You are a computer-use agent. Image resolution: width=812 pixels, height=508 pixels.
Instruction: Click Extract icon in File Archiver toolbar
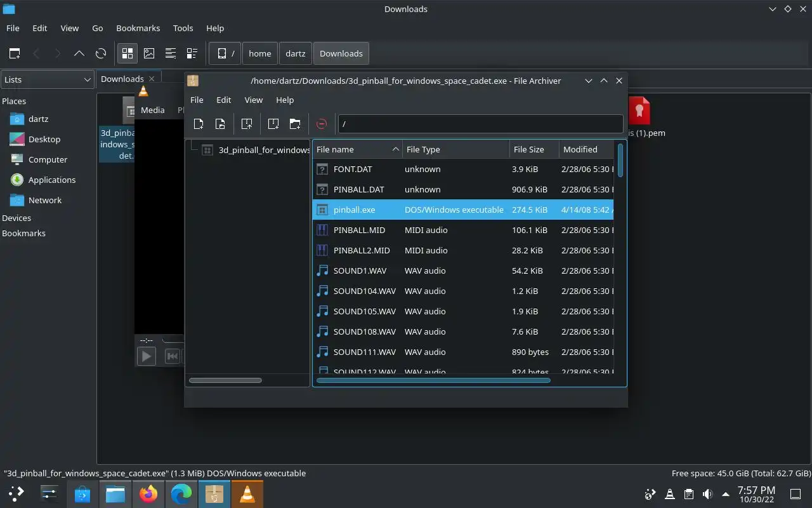[247, 124]
